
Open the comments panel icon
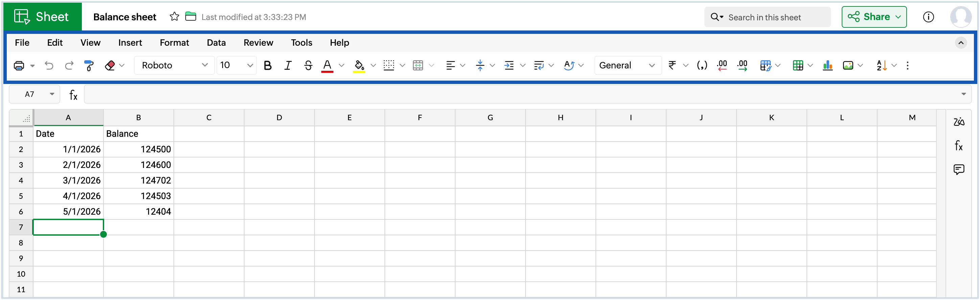[959, 169]
